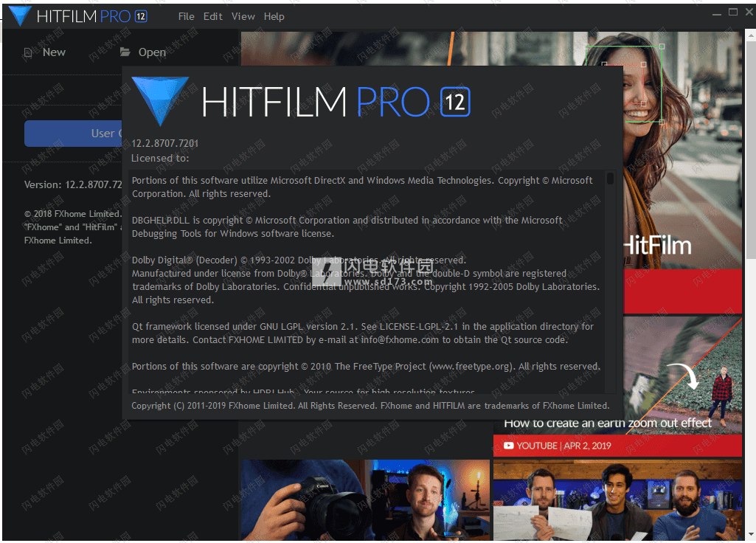Click 'Licensed to:' text in About dialog
This screenshot has width=756, height=543.
tap(160, 158)
